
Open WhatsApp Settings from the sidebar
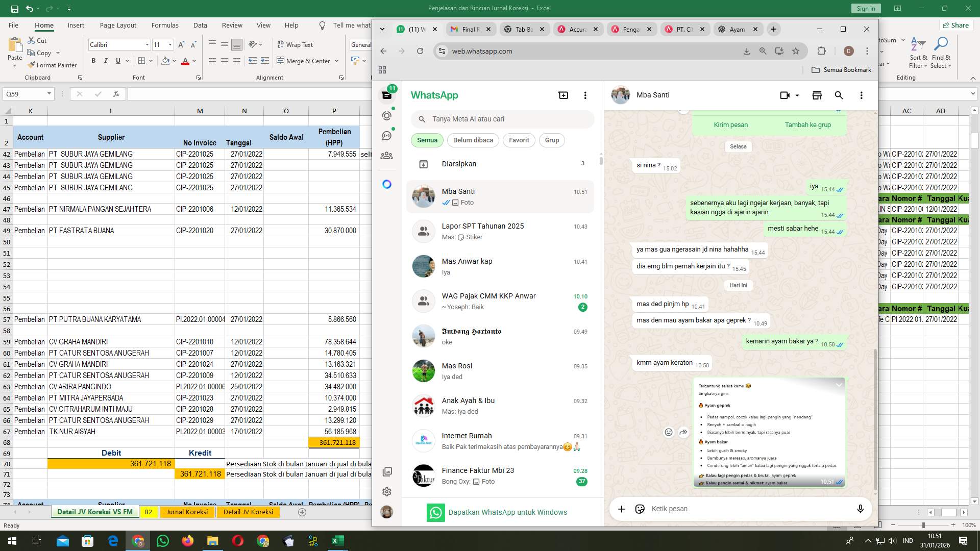click(x=386, y=491)
